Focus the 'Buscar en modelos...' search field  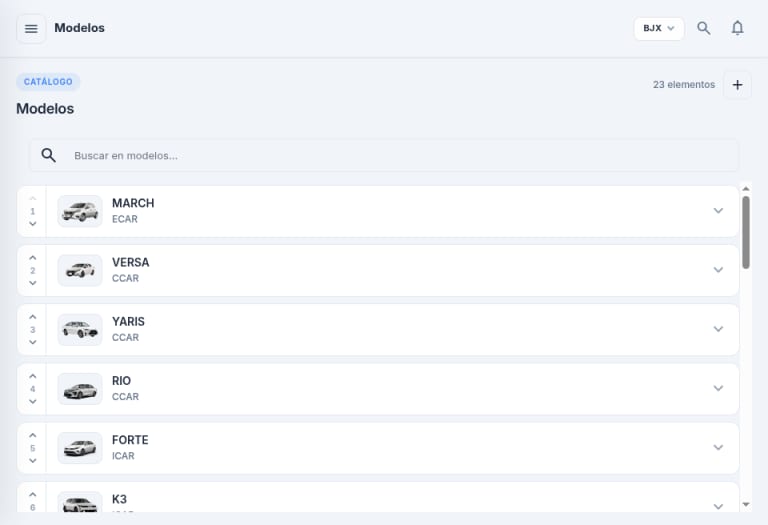(384, 156)
